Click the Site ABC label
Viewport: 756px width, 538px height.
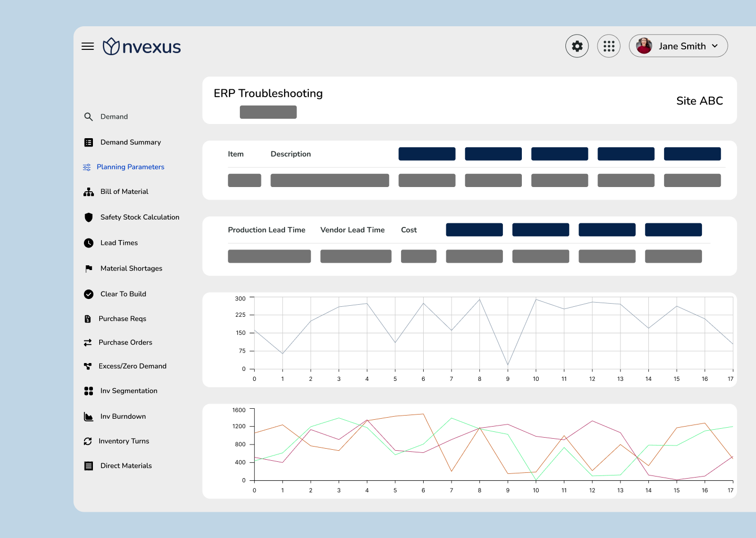pos(700,101)
